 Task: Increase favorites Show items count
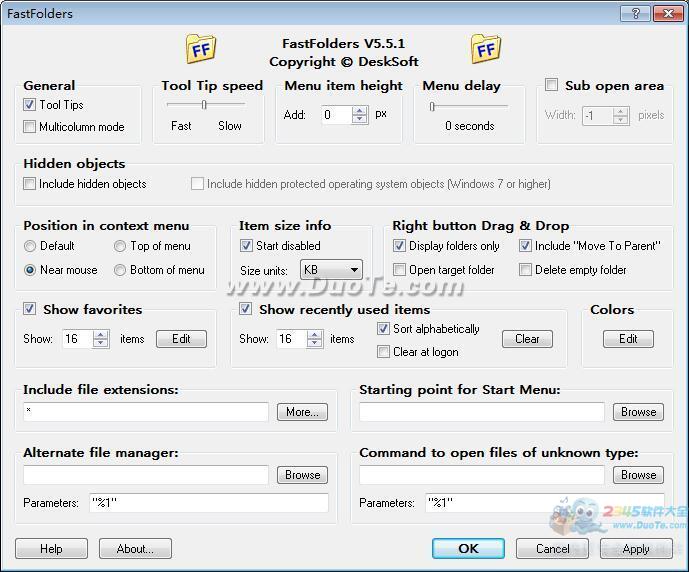tap(101, 334)
